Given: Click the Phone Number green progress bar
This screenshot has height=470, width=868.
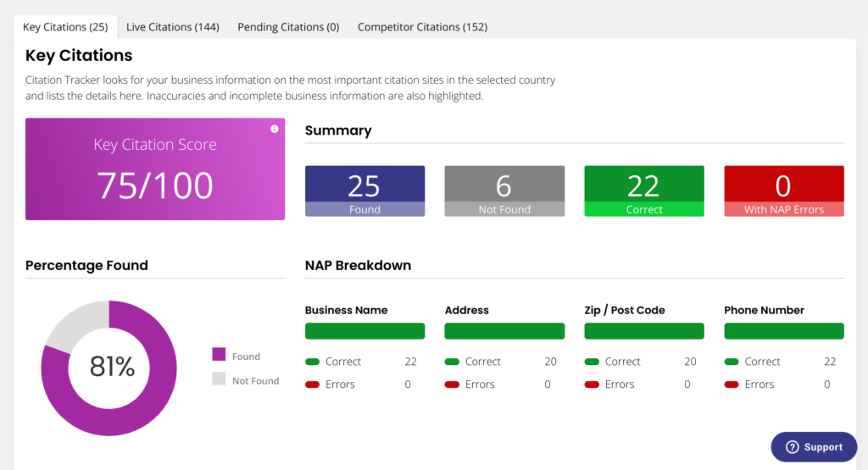Looking at the screenshot, I should [784, 331].
